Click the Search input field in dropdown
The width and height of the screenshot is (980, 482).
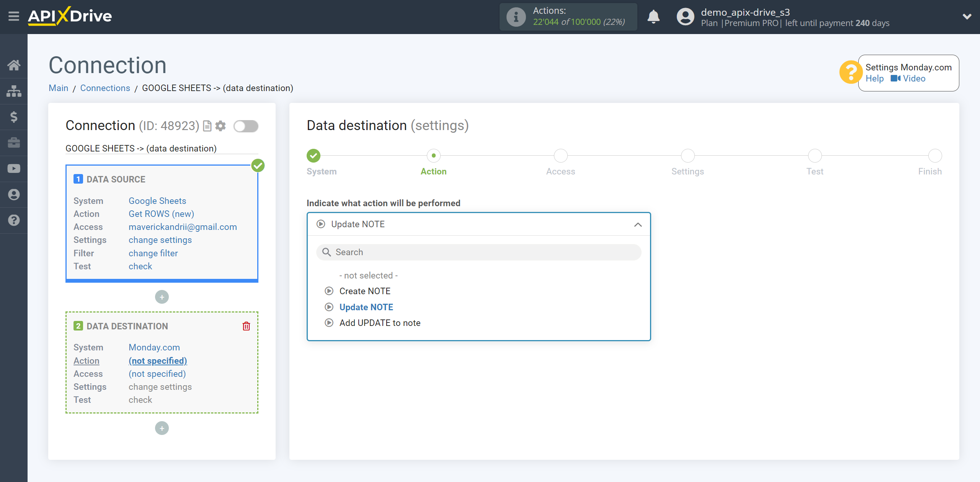(x=479, y=252)
